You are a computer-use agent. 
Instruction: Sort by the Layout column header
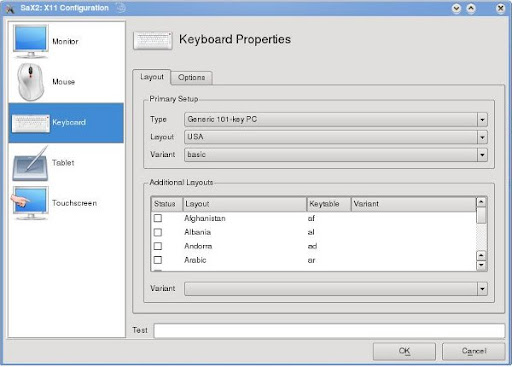244,204
